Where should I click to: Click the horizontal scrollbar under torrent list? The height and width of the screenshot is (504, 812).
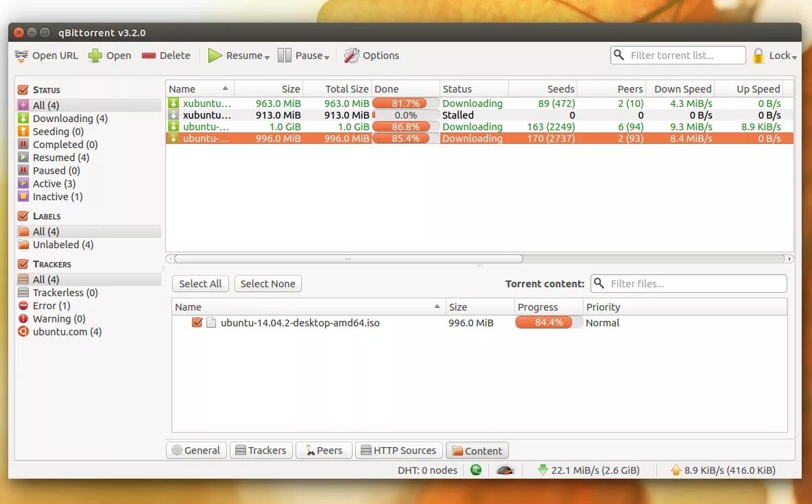coord(348,259)
